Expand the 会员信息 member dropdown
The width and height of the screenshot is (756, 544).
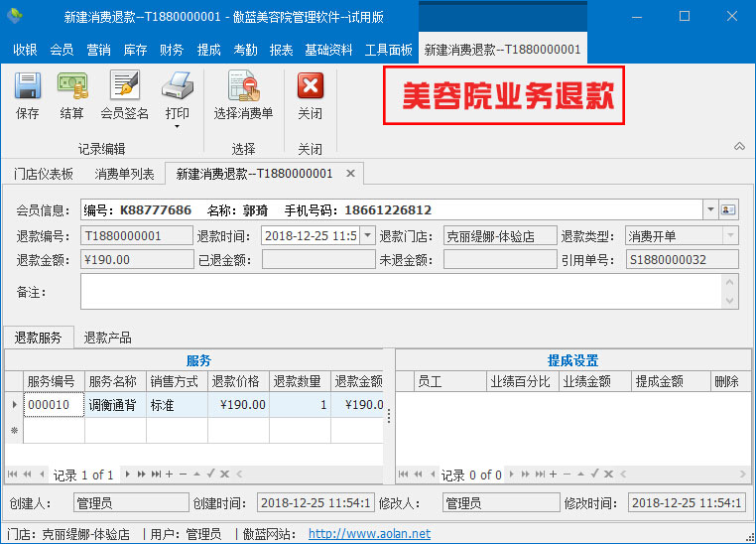point(710,209)
